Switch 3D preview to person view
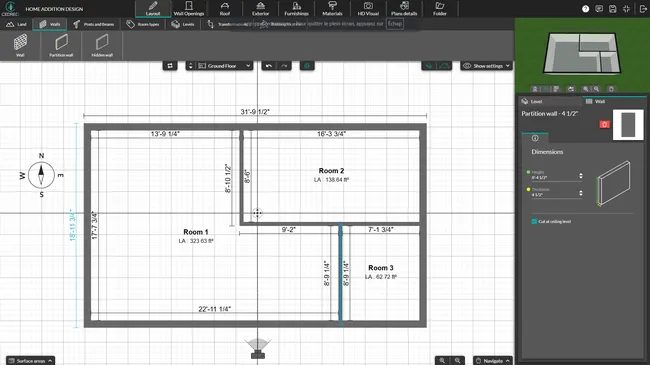This screenshot has height=365, width=650. [535, 89]
